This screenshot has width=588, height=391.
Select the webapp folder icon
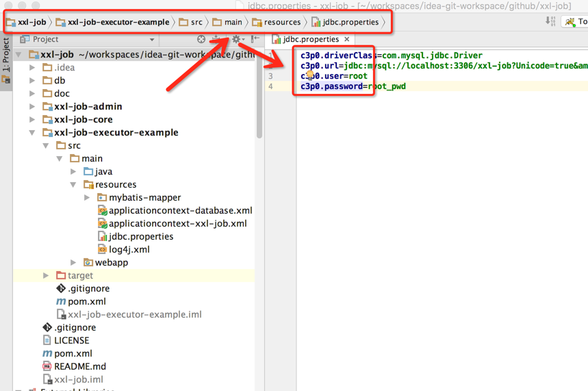[x=88, y=262]
